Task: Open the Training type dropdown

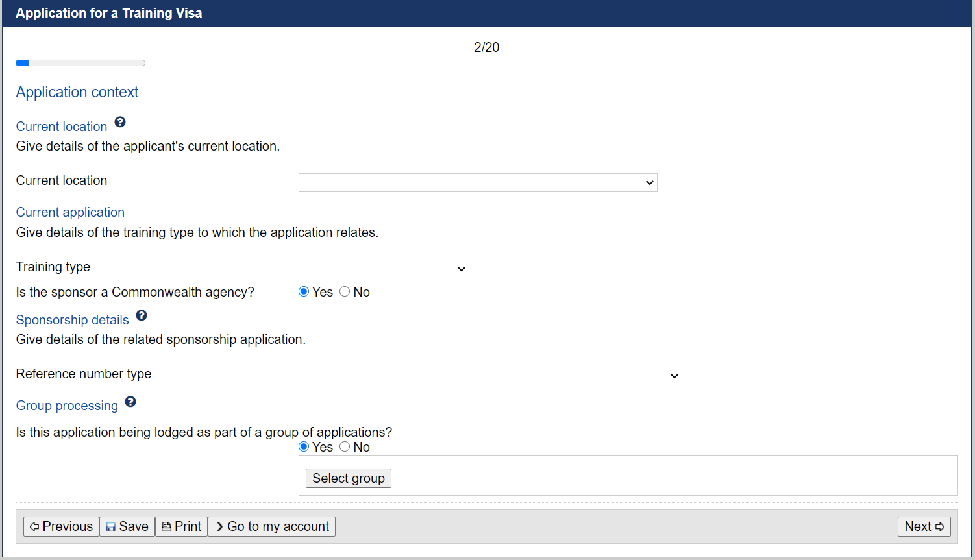Action: pos(384,269)
